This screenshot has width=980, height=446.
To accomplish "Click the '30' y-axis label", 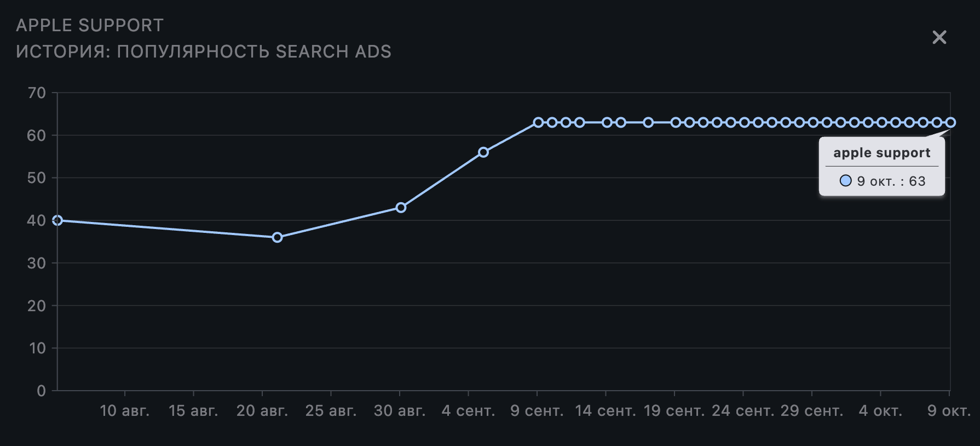I will pyautogui.click(x=37, y=264).
